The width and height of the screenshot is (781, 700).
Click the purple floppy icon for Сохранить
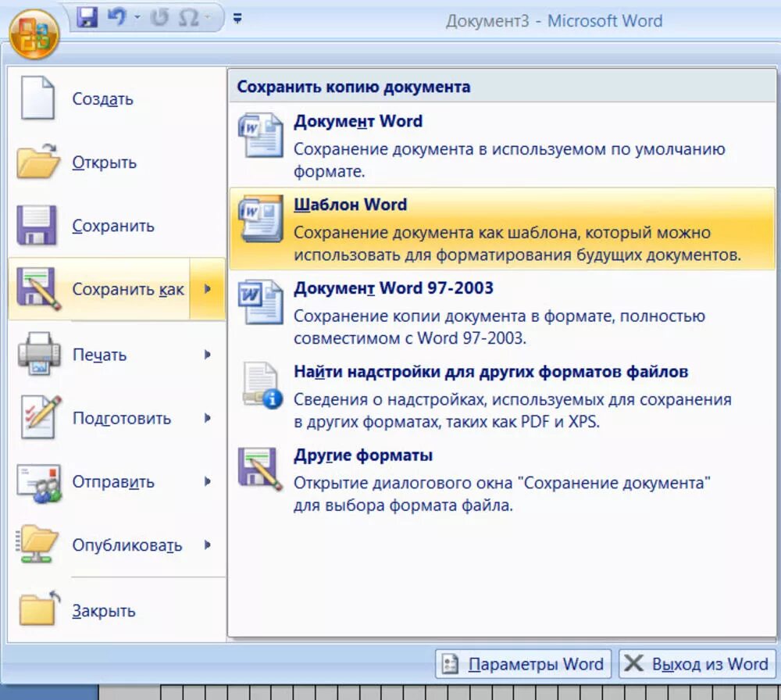(37, 225)
